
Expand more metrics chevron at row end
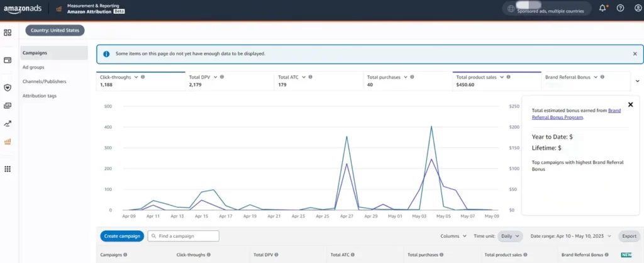638,81
